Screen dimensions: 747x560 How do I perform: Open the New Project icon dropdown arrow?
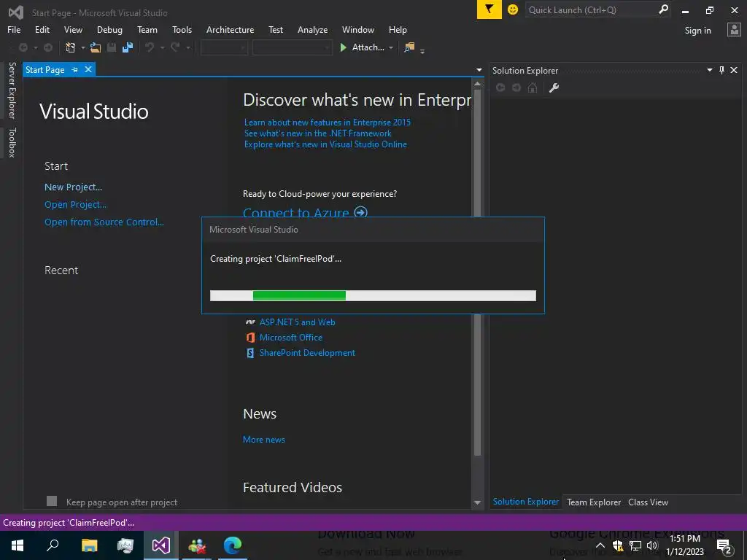click(83, 47)
